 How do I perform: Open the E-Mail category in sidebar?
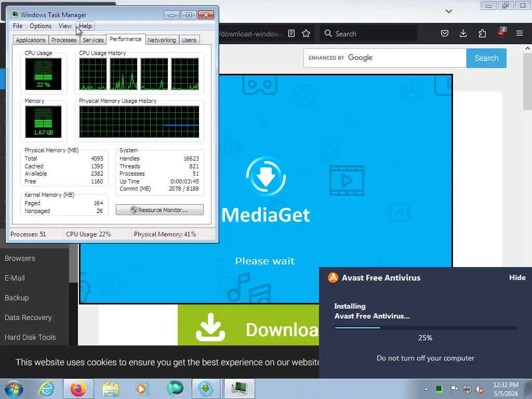pos(15,278)
